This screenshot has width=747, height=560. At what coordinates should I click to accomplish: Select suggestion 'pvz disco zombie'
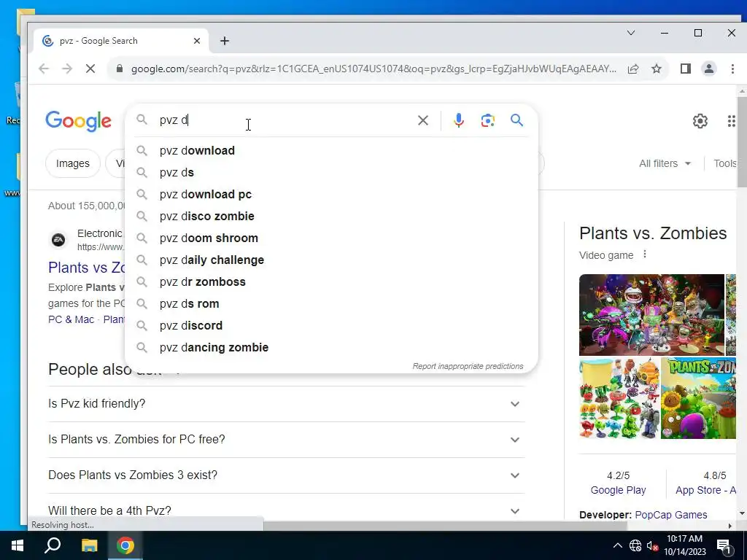pyautogui.click(x=331, y=216)
